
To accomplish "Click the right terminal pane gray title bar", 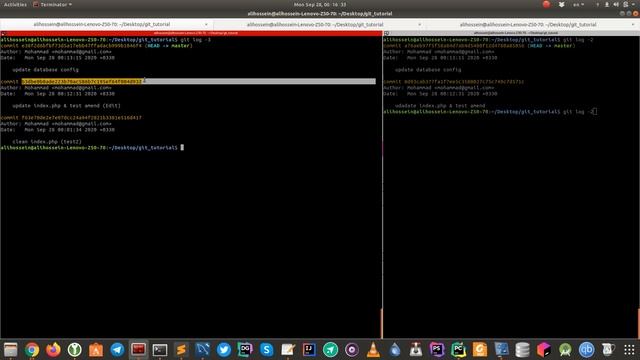I will click(511, 33).
